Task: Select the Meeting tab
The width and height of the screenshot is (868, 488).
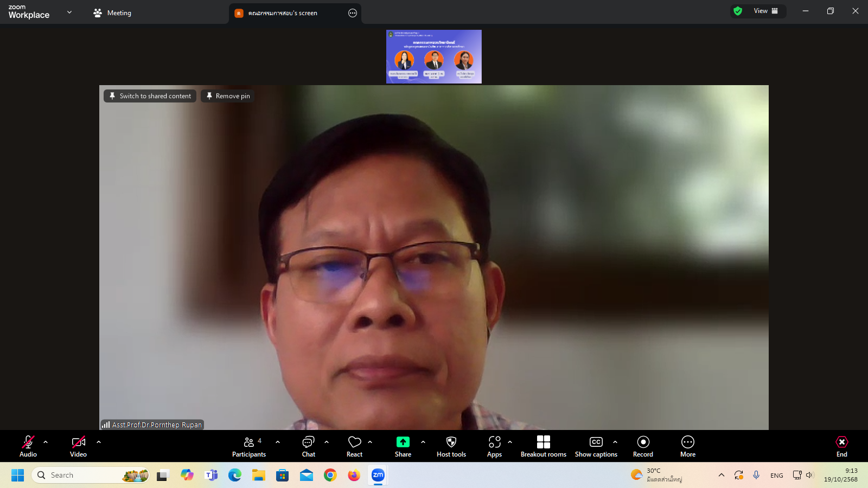Action: (x=112, y=13)
